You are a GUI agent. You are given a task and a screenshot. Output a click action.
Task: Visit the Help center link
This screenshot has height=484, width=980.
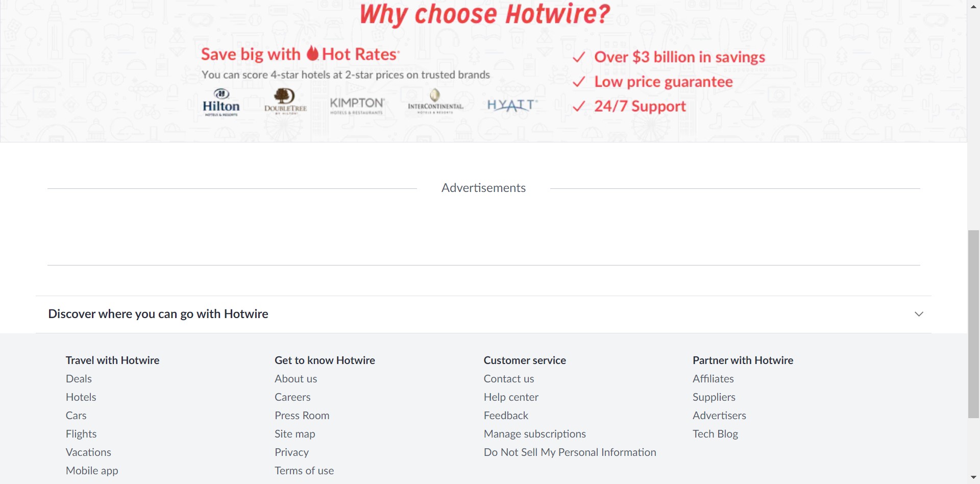pos(511,397)
